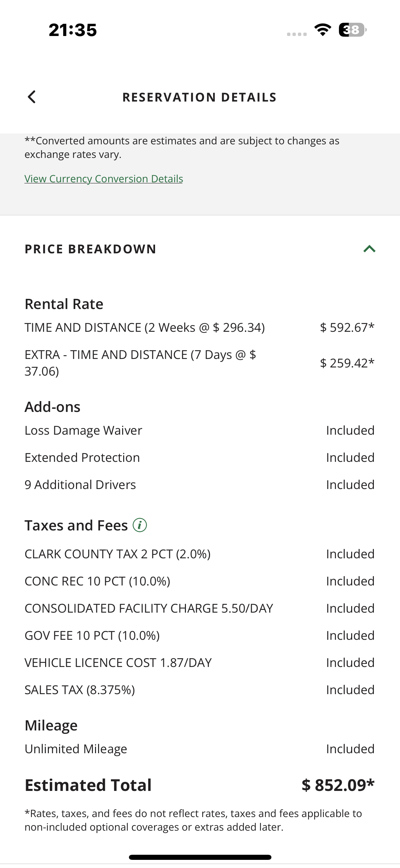The width and height of the screenshot is (400, 868).
Task: Click the Price Breakdown section header
Action: [91, 249]
